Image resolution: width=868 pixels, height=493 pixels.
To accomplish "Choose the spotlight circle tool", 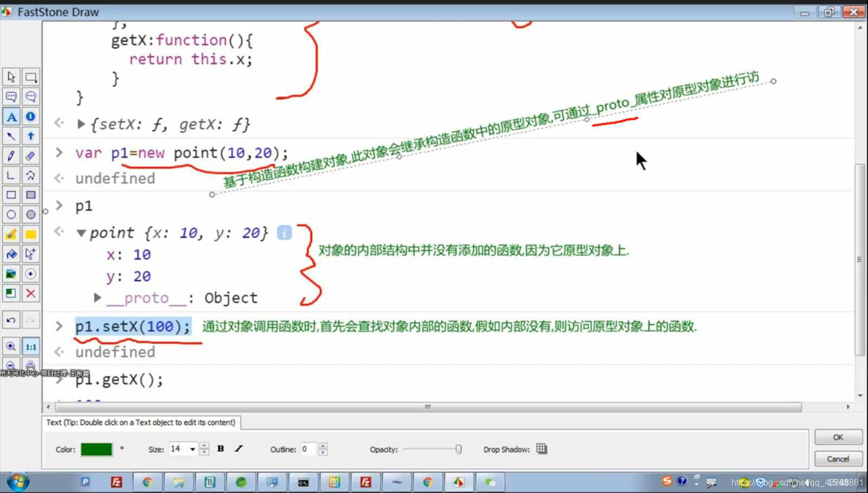I will [x=31, y=274].
